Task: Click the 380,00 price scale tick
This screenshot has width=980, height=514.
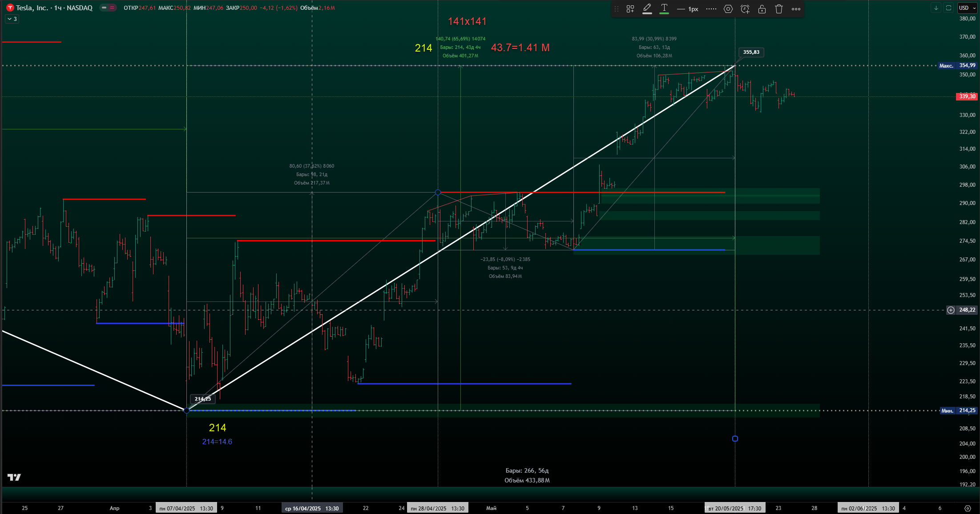Action: click(x=967, y=19)
